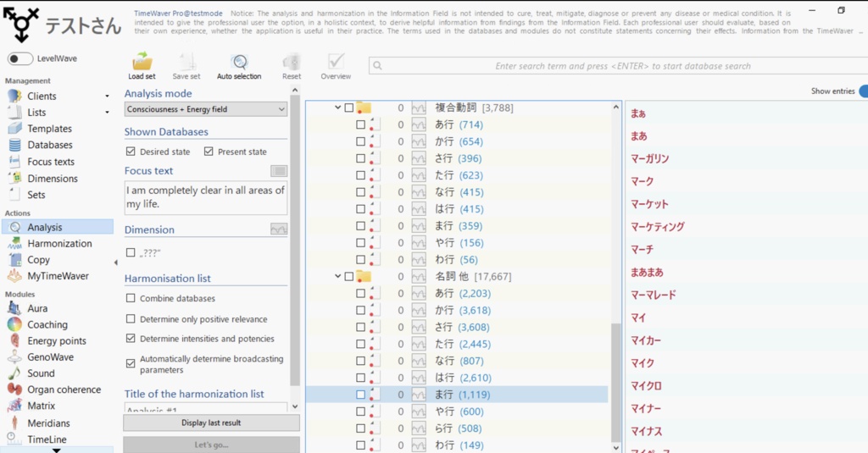Viewport: 868px width, 453px height.
Task: Run Auto selection magnifier icon
Action: [239, 61]
